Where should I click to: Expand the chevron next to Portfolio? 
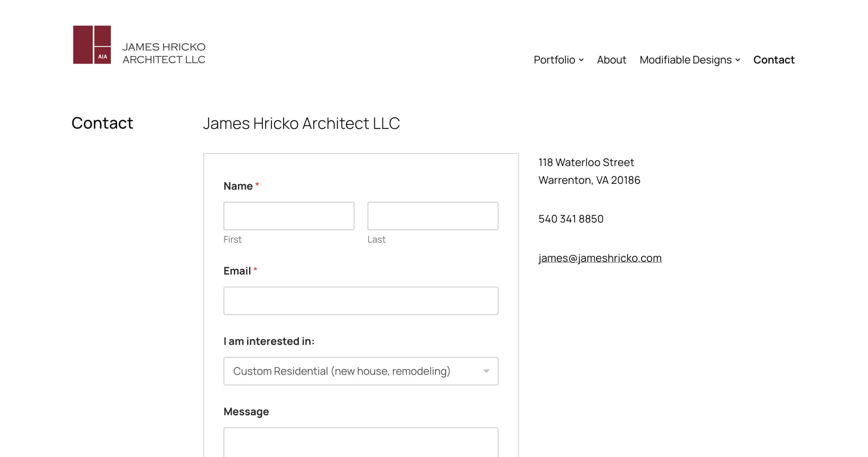tap(581, 60)
